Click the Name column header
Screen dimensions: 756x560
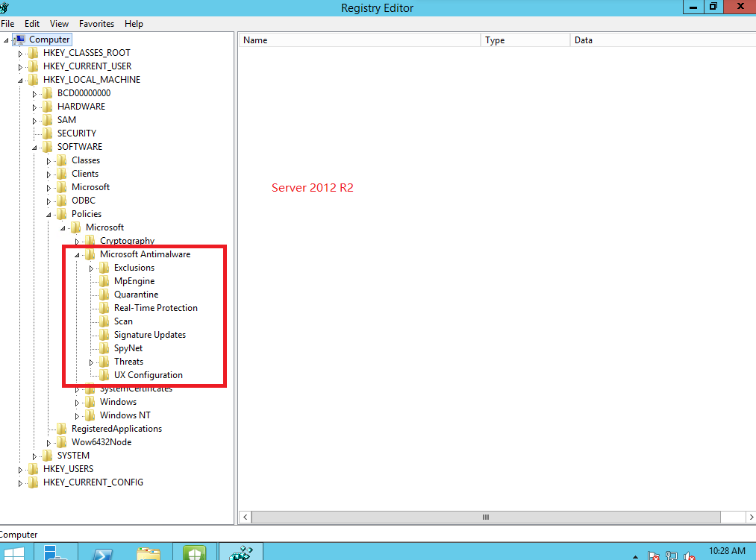click(x=359, y=40)
